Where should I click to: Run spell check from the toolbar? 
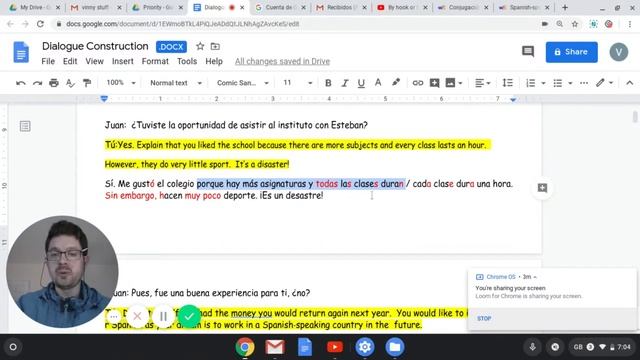click(70, 83)
